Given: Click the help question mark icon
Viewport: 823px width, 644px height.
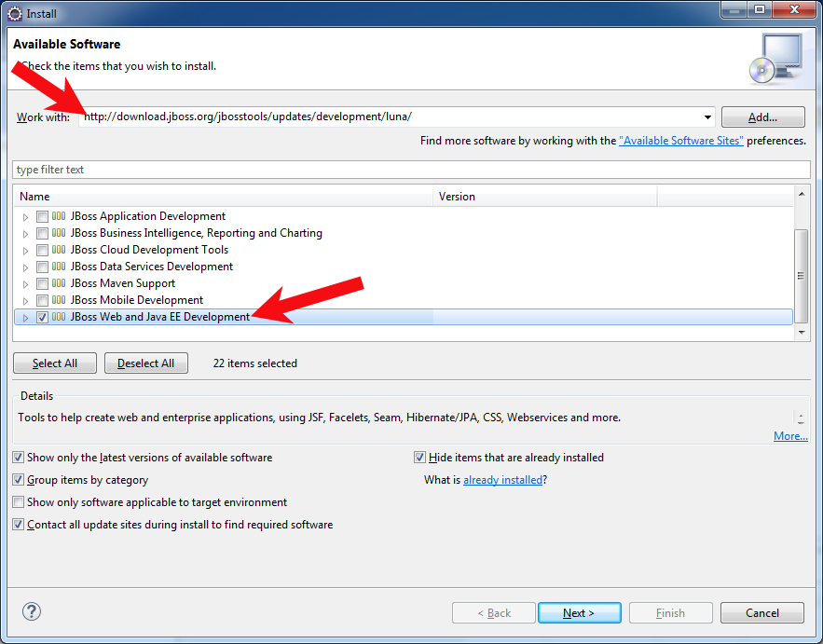Looking at the screenshot, I should pos(32,611).
